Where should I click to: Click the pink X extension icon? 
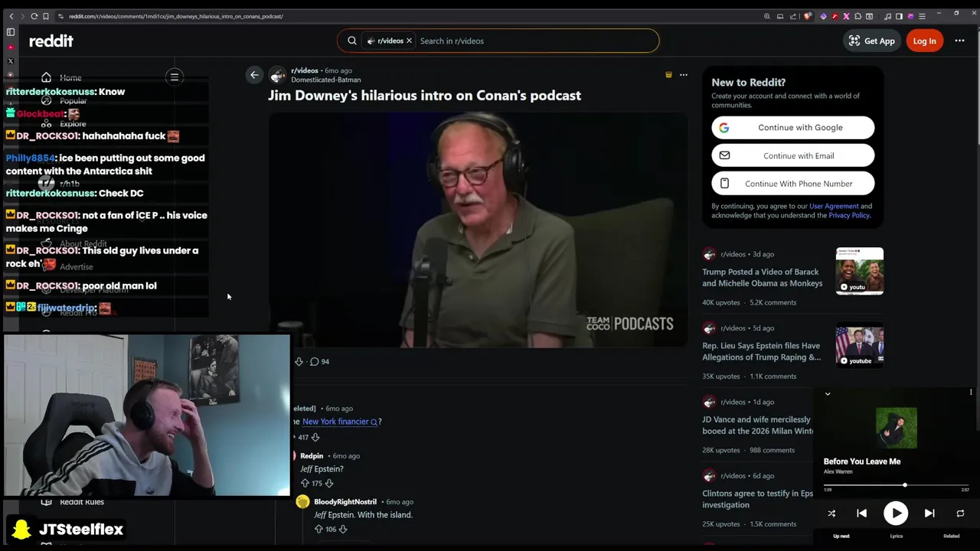846,16
